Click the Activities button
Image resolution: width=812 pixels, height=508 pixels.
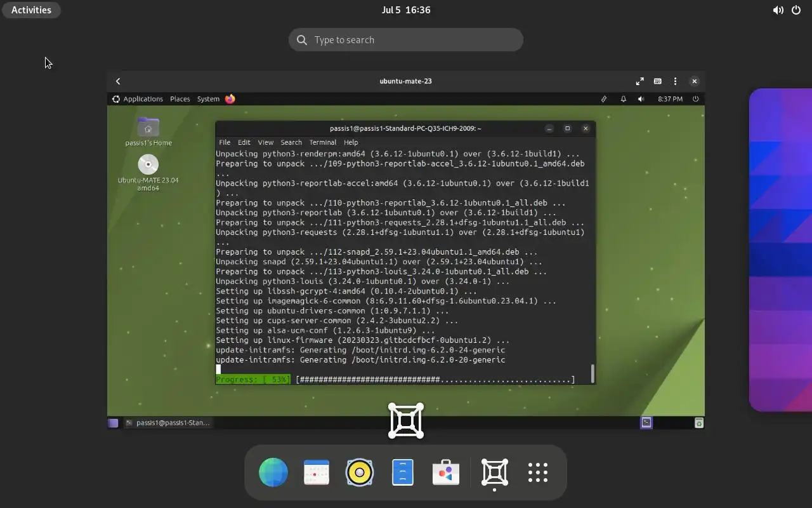click(x=31, y=10)
